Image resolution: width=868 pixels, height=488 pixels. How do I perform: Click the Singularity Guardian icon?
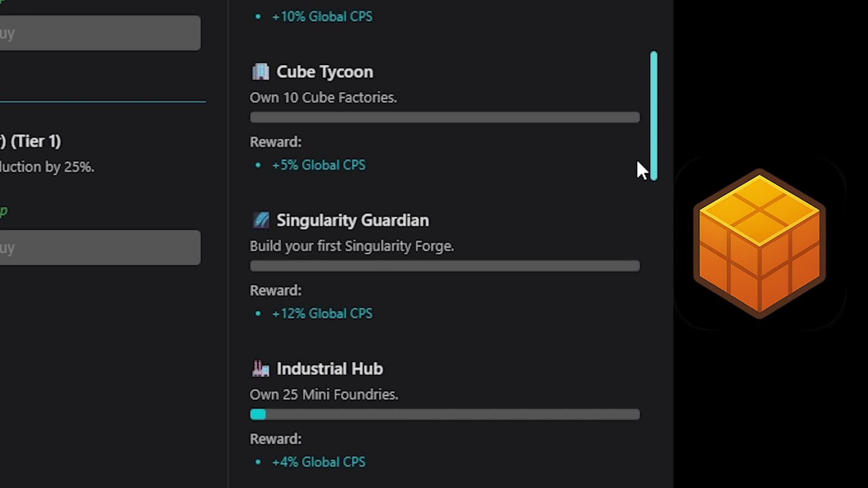tap(260, 221)
